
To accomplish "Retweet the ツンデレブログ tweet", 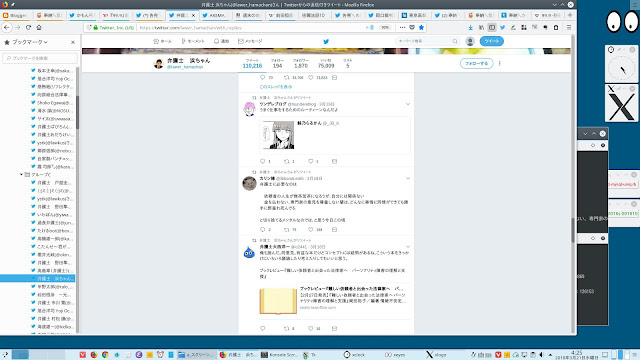I will coord(287,161).
